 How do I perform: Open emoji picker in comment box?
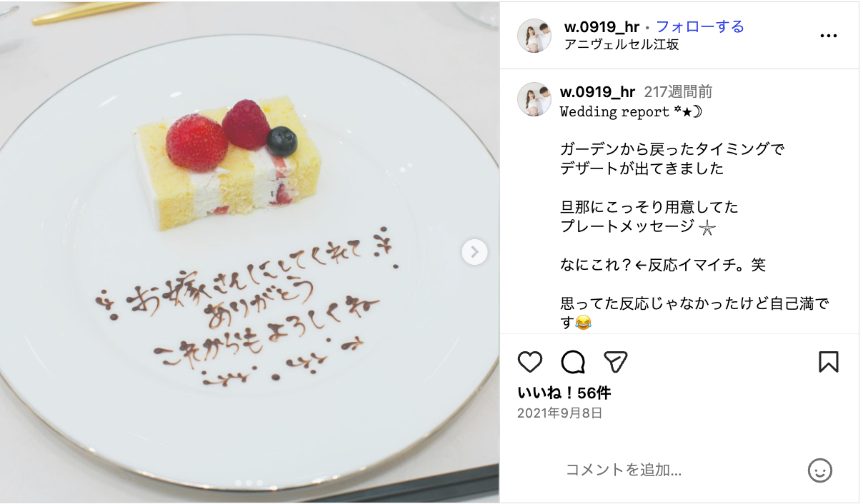[820, 470]
